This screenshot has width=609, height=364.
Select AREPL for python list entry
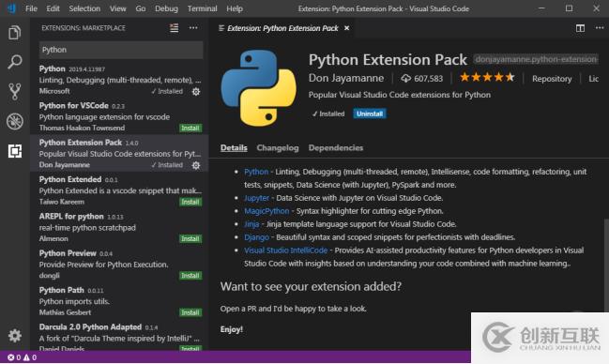click(x=119, y=227)
